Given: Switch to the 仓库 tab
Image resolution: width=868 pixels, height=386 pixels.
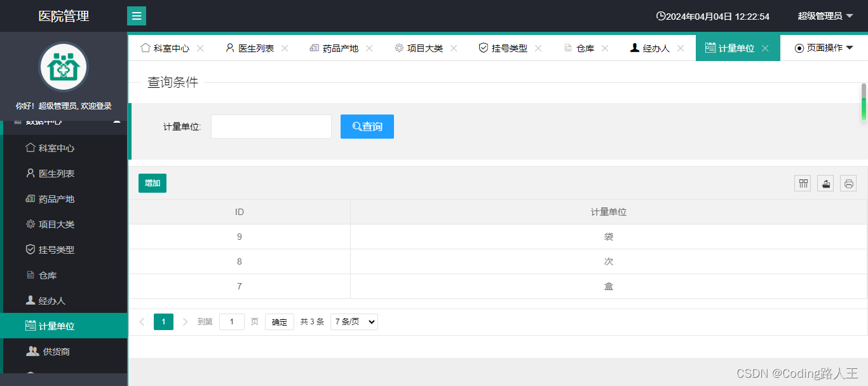Looking at the screenshot, I should click(x=579, y=48).
